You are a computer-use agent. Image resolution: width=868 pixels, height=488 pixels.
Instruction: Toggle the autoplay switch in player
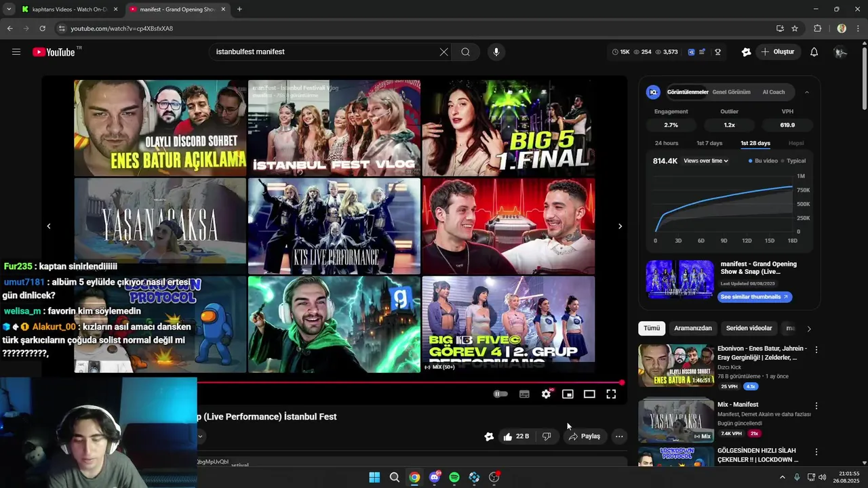[500, 394]
